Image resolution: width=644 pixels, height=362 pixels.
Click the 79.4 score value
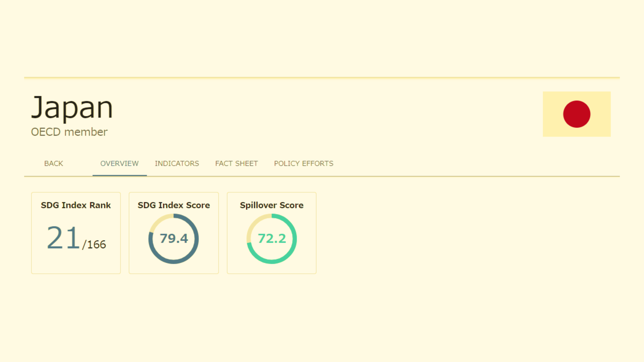coord(174,239)
